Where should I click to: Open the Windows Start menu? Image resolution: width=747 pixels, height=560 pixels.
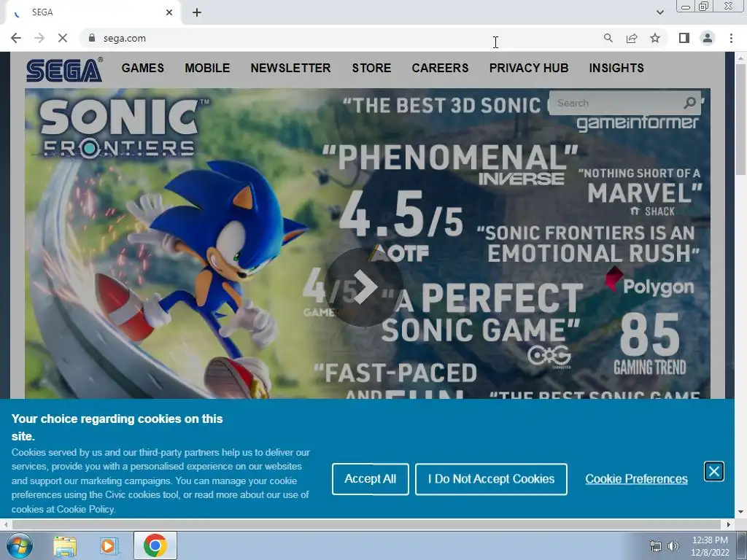coord(19,545)
